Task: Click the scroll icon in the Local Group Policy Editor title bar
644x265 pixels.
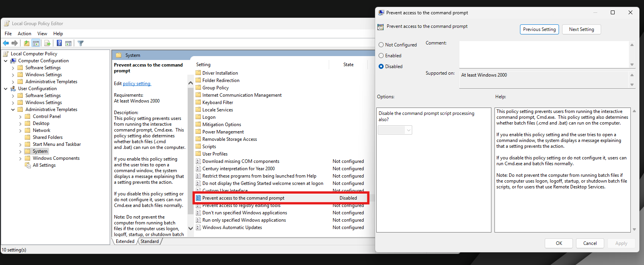Action: (x=7, y=24)
